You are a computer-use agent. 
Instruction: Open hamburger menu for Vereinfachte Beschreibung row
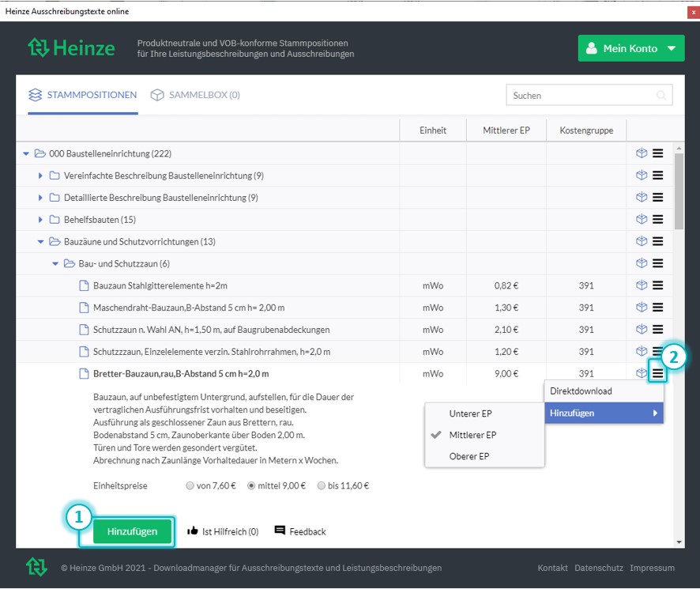[657, 176]
